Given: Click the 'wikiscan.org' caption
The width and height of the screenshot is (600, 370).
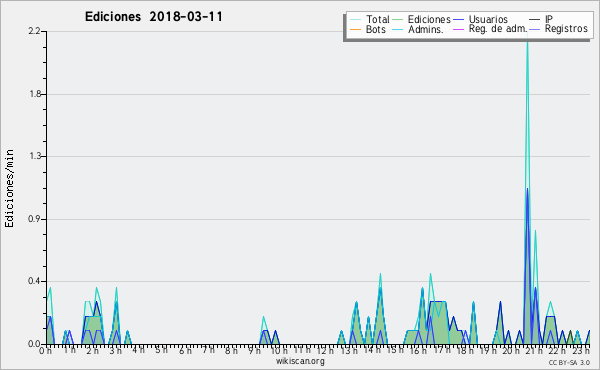Looking at the screenshot, I should (300, 361).
